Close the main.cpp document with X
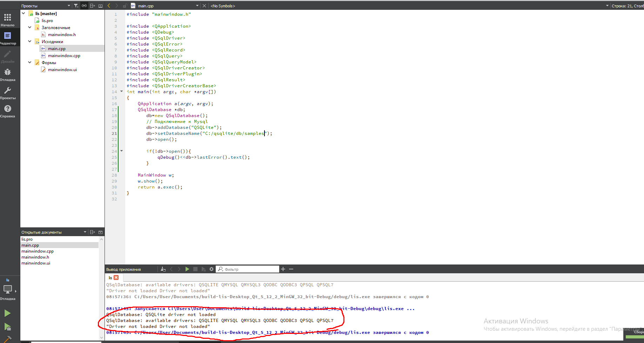 (x=204, y=6)
